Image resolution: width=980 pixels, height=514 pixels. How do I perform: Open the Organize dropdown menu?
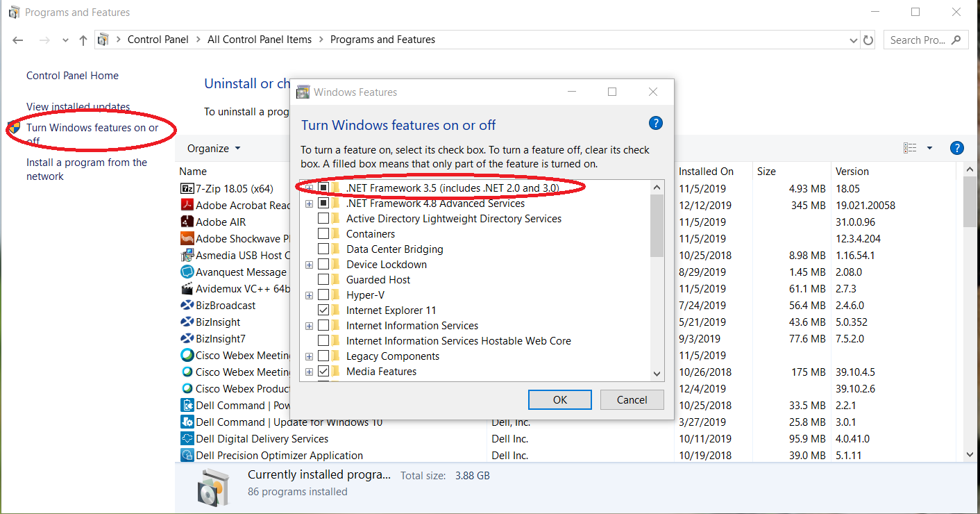tap(214, 148)
